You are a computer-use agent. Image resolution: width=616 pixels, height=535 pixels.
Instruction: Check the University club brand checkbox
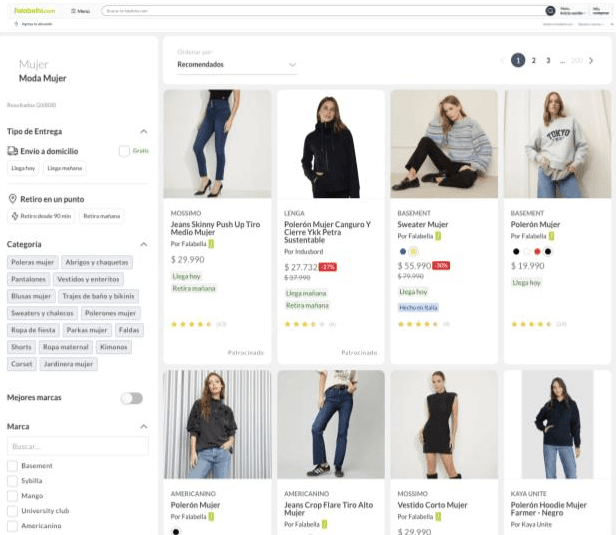pos(13,511)
